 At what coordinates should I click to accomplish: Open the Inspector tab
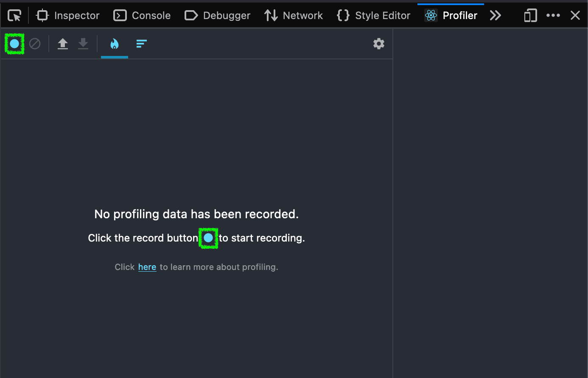click(x=68, y=16)
